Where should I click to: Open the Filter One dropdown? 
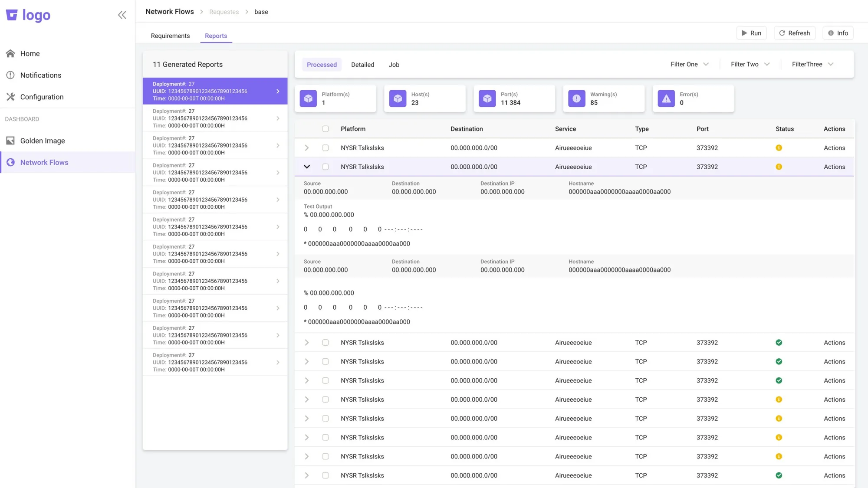(690, 64)
